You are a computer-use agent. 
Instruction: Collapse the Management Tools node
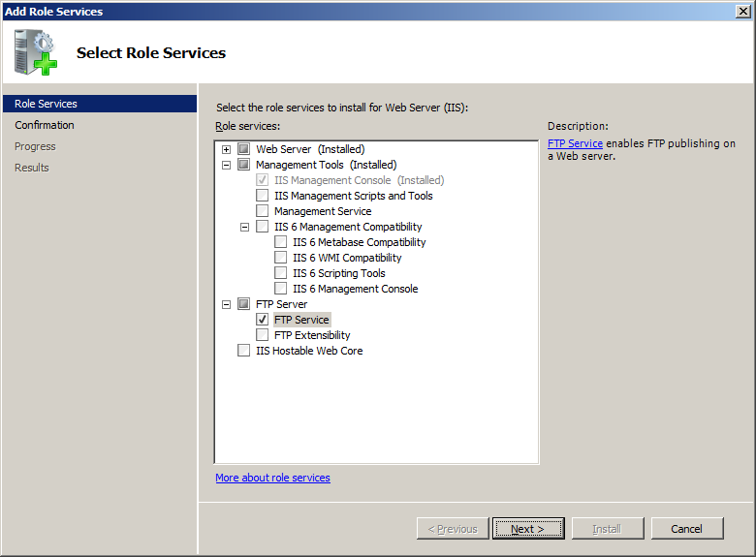point(226,165)
